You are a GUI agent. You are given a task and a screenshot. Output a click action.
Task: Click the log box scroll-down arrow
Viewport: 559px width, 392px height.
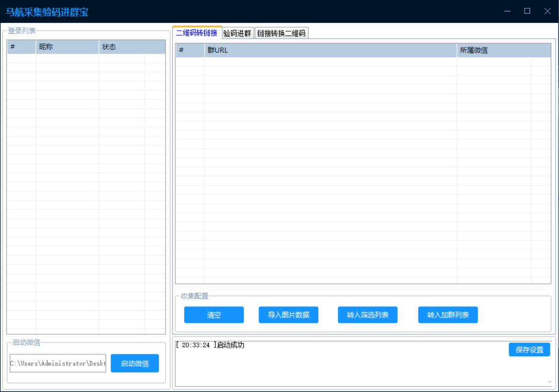(x=549, y=382)
